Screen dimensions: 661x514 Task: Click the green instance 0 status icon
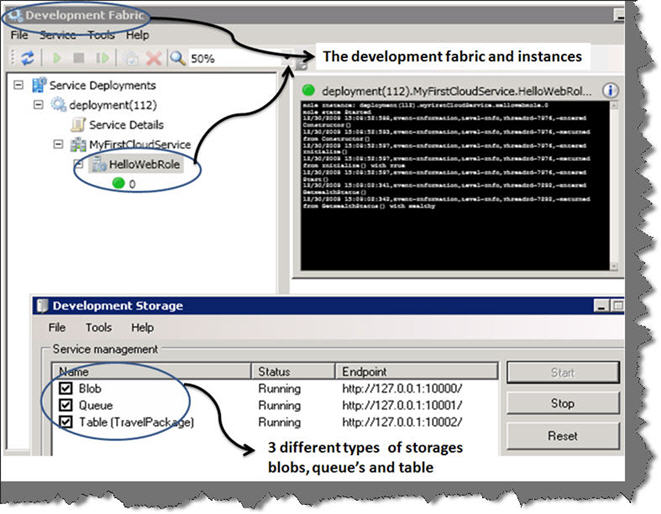[x=119, y=183]
